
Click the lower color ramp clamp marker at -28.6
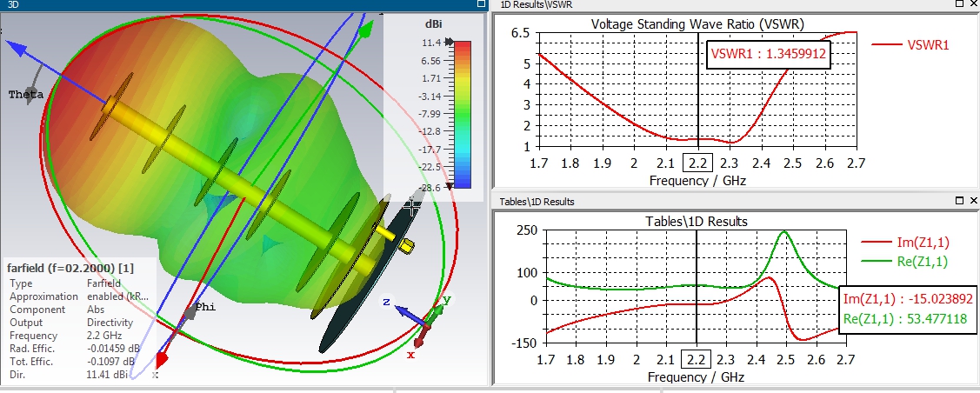click(448, 188)
